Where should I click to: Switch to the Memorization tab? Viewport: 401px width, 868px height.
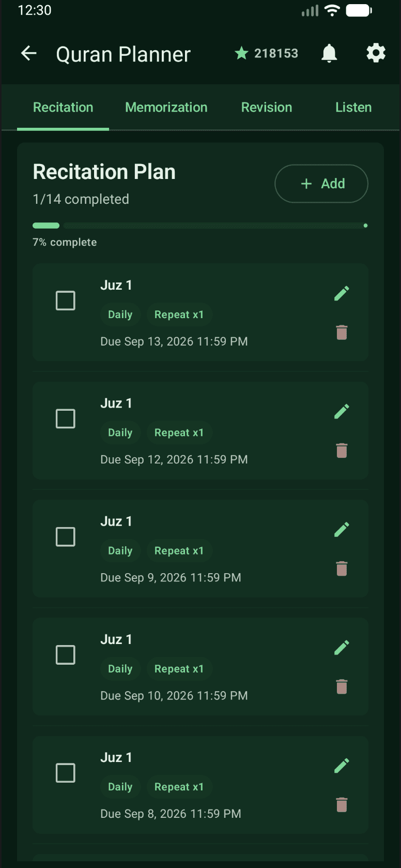[166, 107]
